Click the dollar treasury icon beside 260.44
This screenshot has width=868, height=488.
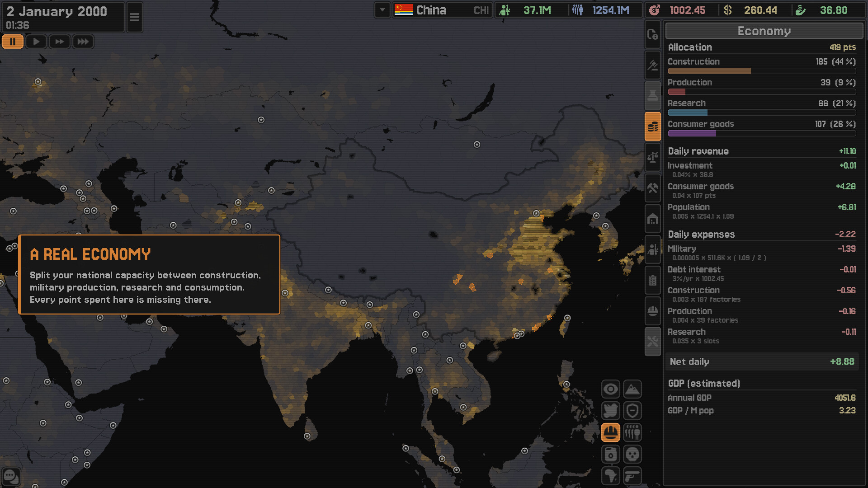tap(728, 10)
